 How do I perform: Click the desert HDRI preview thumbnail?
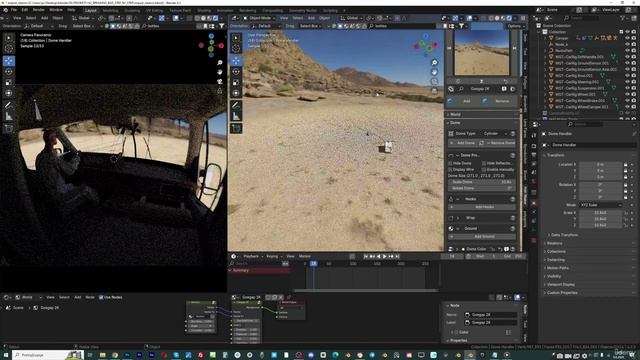[482, 53]
